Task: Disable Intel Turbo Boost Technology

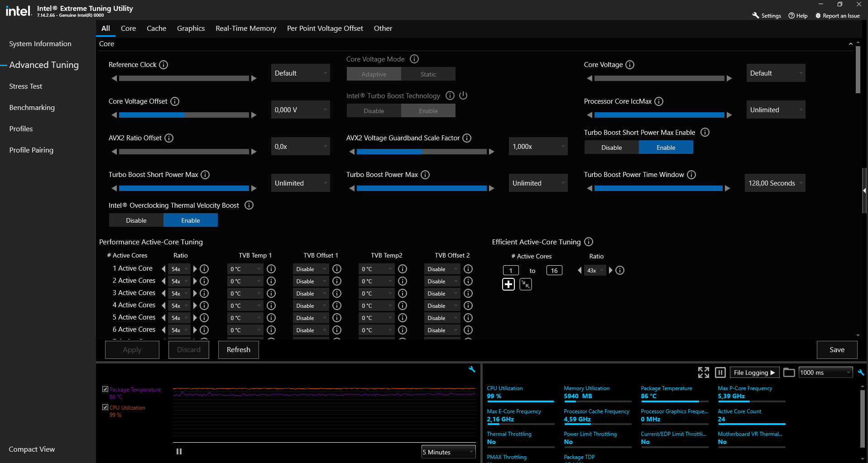Action: pyautogui.click(x=374, y=111)
